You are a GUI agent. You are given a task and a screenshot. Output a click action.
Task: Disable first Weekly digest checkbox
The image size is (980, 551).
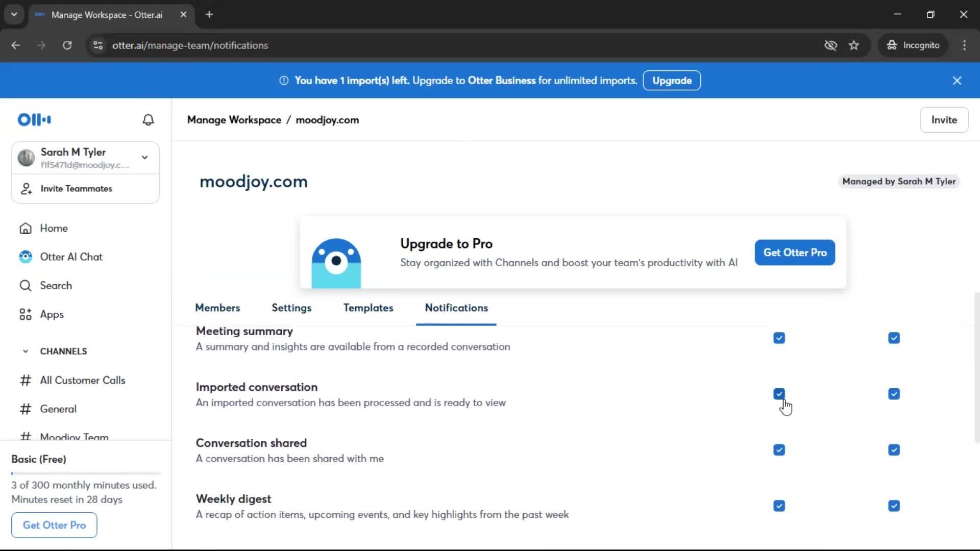(x=779, y=506)
